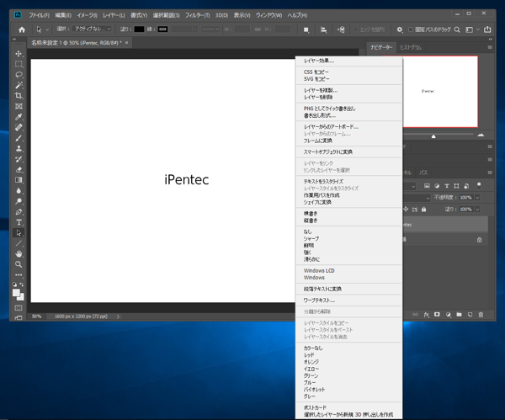Select the Dodge tool
Image resolution: width=505 pixels, height=420 pixels.
coord(19,201)
